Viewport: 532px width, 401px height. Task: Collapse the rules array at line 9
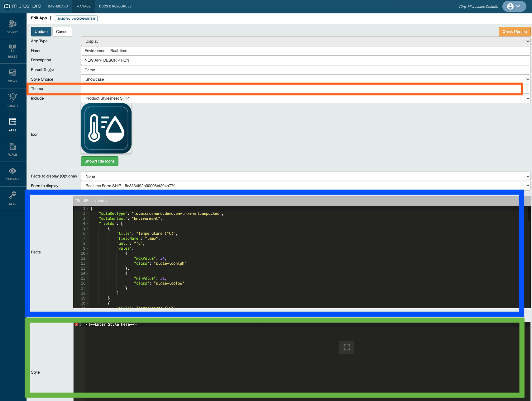[x=88, y=248]
